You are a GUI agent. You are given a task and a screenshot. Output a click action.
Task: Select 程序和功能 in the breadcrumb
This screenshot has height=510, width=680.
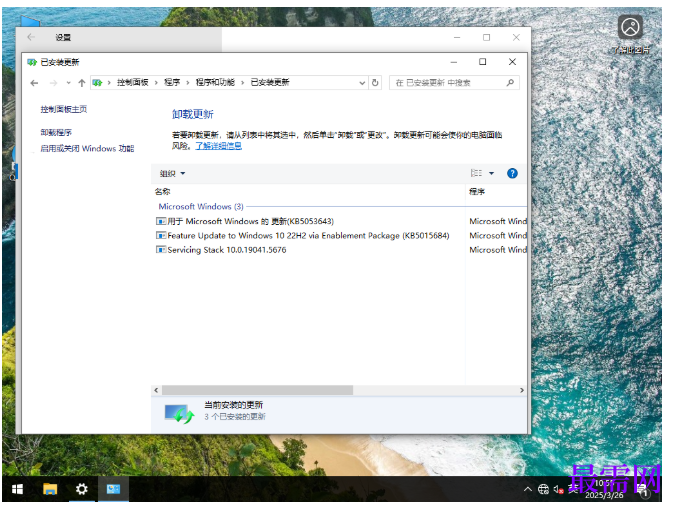tap(215, 82)
